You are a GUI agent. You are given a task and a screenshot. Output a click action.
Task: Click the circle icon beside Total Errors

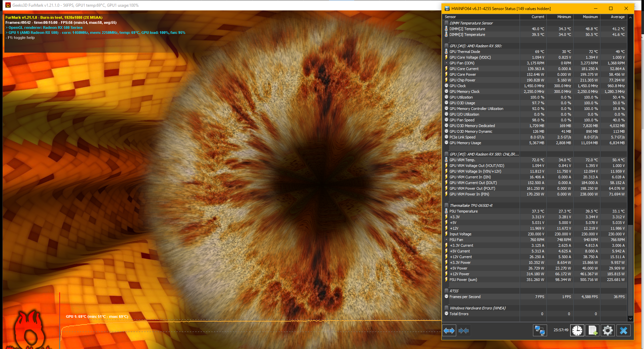446,314
